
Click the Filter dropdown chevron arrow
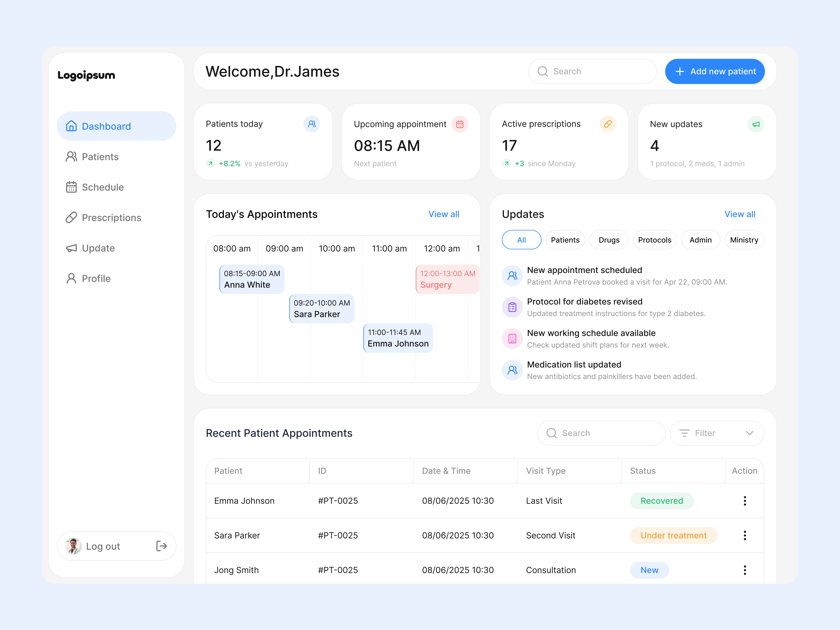point(750,433)
